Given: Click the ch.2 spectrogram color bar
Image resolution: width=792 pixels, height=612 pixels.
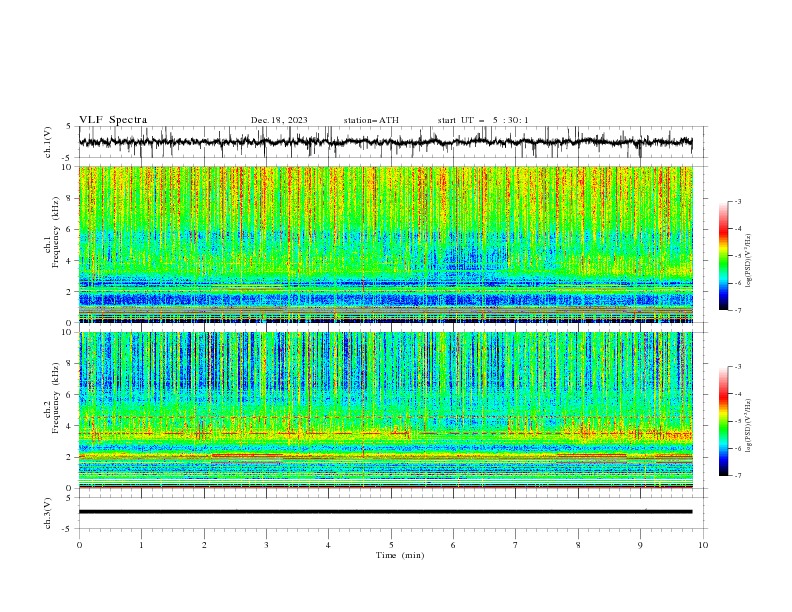Looking at the screenshot, I should click(x=723, y=421).
